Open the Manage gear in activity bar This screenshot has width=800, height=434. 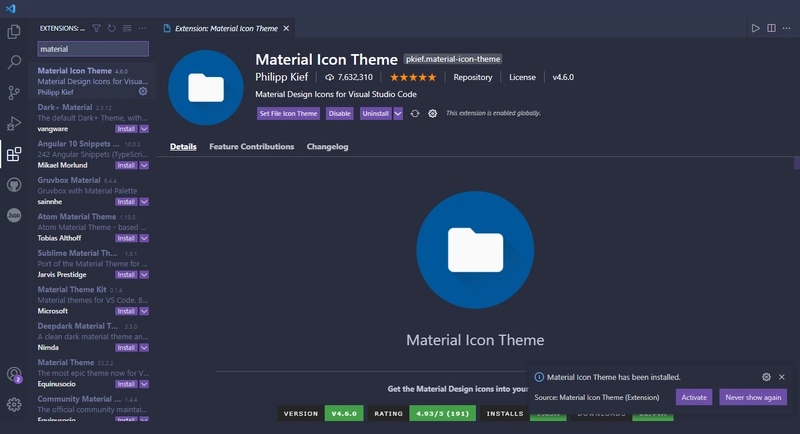(x=14, y=404)
